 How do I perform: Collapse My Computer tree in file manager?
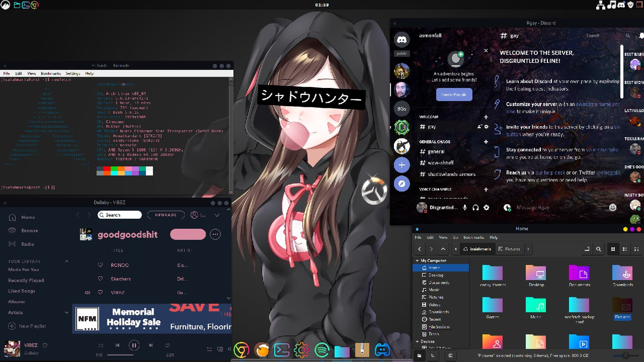[417, 261]
